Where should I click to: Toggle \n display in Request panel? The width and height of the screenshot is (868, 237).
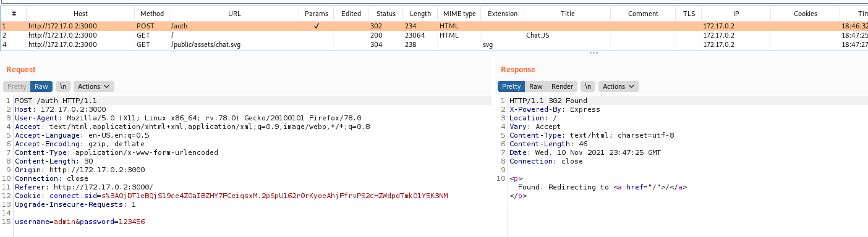coord(63,86)
